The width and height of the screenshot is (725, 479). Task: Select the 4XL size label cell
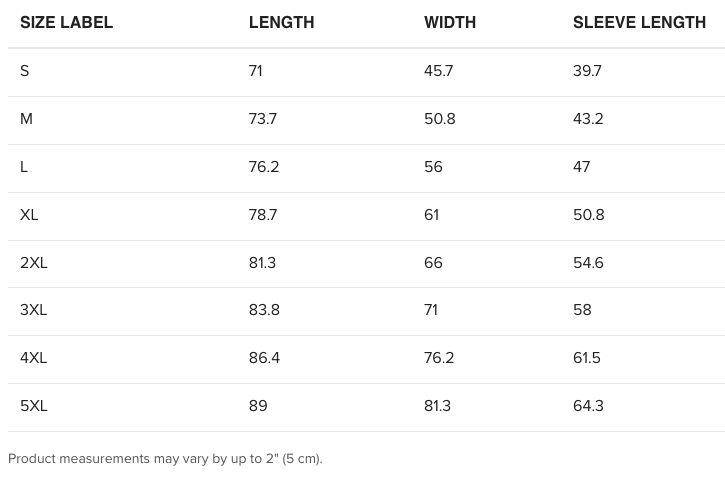tap(34, 358)
